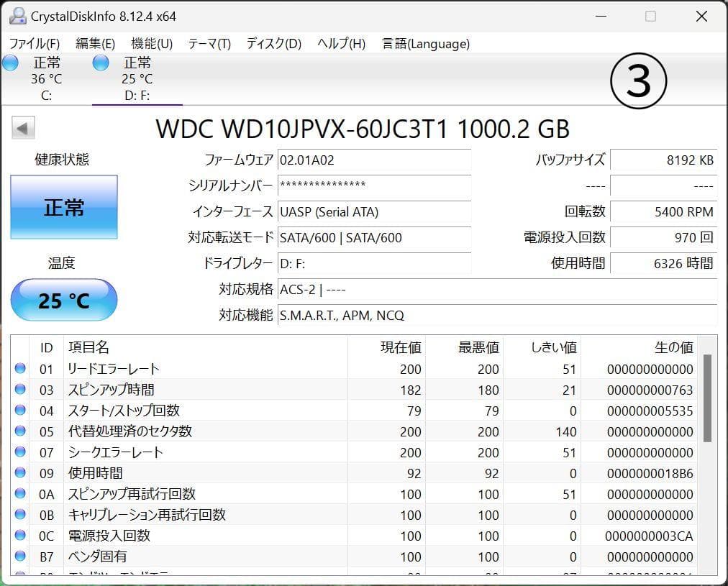The width and height of the screenshot is (728, 586).
Task: Click status orb for row 09 使用時間
Action: 20,473
